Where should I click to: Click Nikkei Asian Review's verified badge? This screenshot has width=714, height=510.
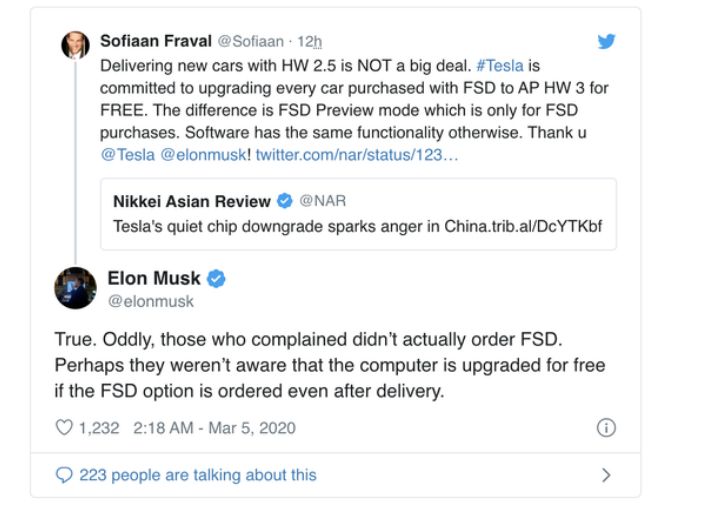[285, 201]
